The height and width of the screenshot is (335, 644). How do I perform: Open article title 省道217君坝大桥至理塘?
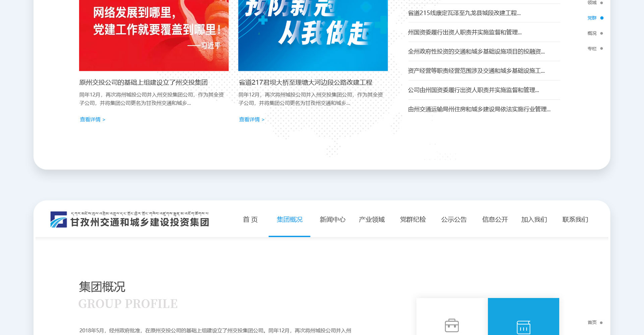305,82
